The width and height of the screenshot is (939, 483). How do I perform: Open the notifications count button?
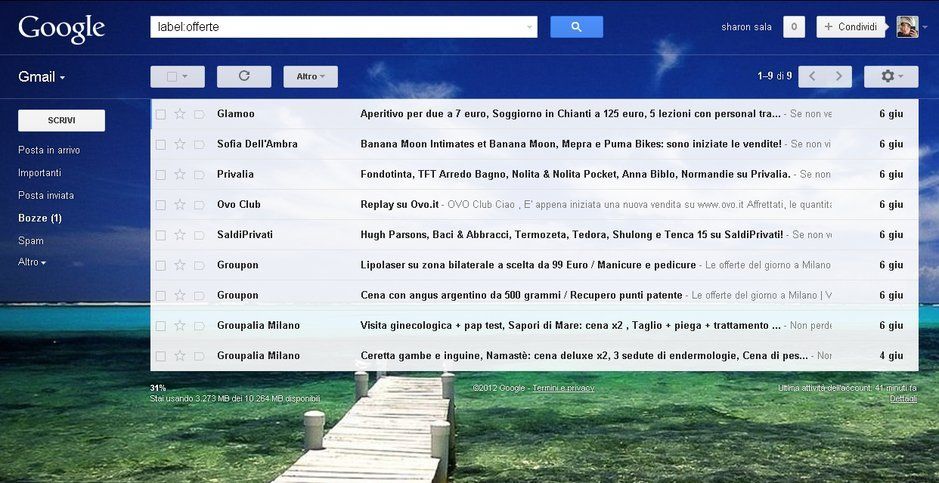tap(794, 27)
